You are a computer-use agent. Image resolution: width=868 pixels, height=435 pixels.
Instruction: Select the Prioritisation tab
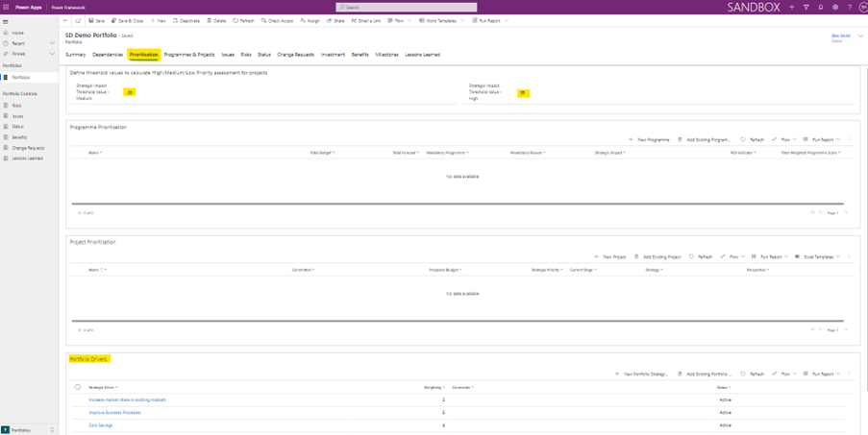pyautogui.click(x=144, y=55)
